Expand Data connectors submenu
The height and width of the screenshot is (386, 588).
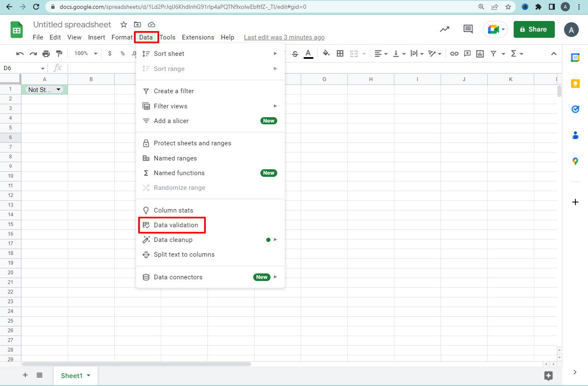click(x=210, y=277)
